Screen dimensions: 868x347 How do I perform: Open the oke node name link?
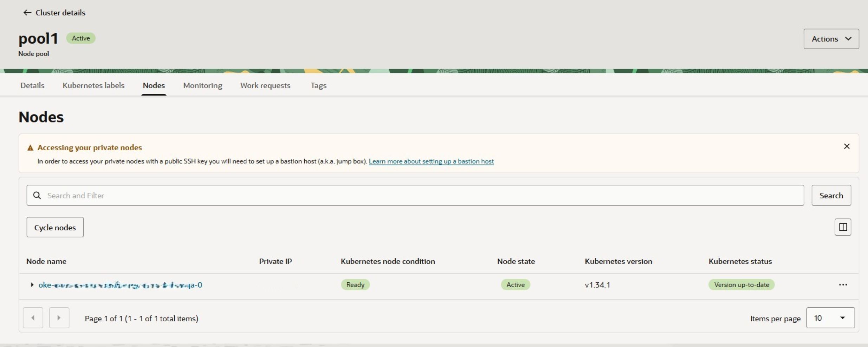pyautogui.click(x=120, y=285)
